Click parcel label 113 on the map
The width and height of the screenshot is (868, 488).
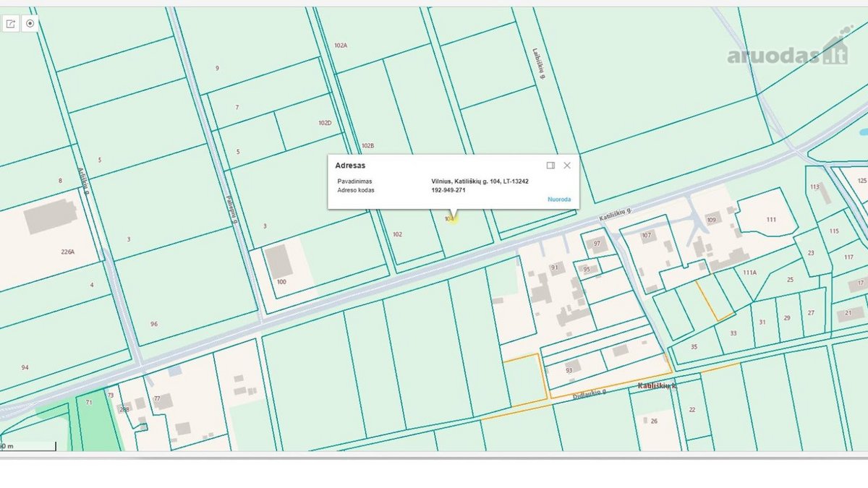[x=815, y=187]
